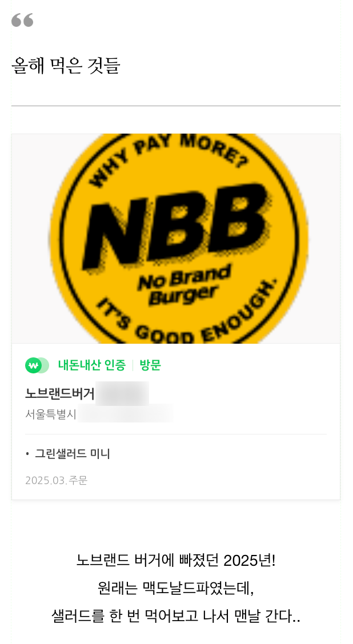Screen dimensions: 353x644
Task: Click the bullet dot before 그린샐러드 미니
Action: (27, 454)
